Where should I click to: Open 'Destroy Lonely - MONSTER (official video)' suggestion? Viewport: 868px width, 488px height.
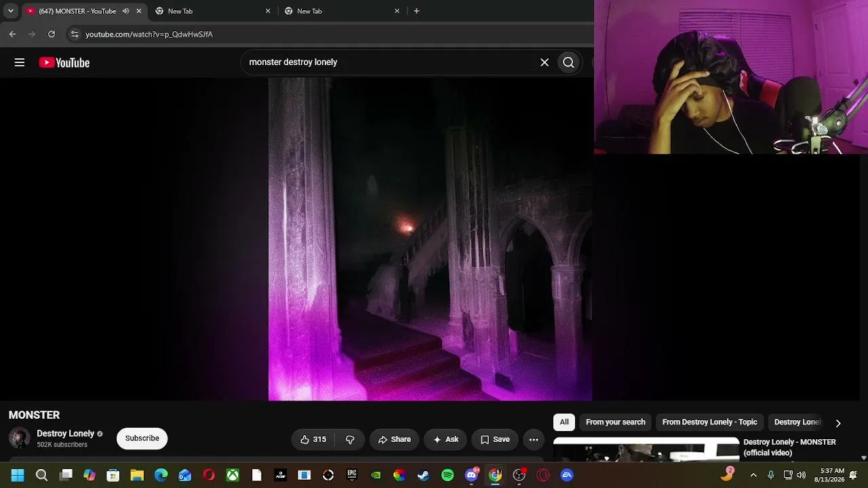tap(789, 447)
